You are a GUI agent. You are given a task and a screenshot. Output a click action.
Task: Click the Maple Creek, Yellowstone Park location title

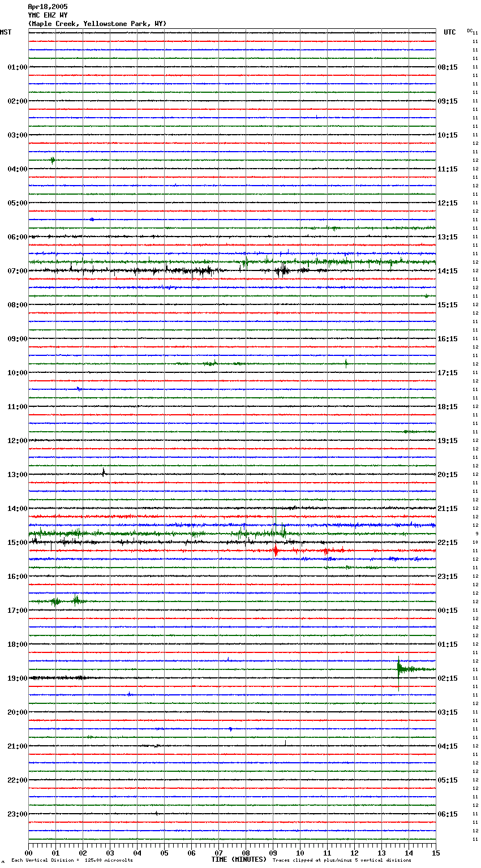click(97, 24)
